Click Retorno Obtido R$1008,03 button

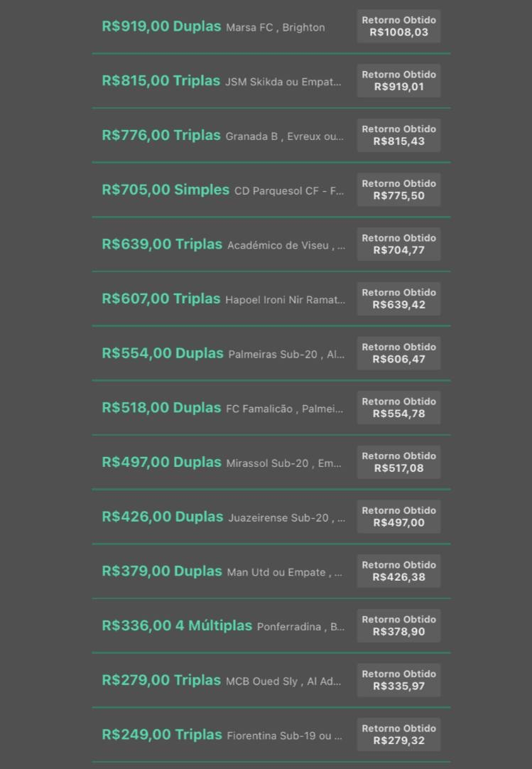398,26
